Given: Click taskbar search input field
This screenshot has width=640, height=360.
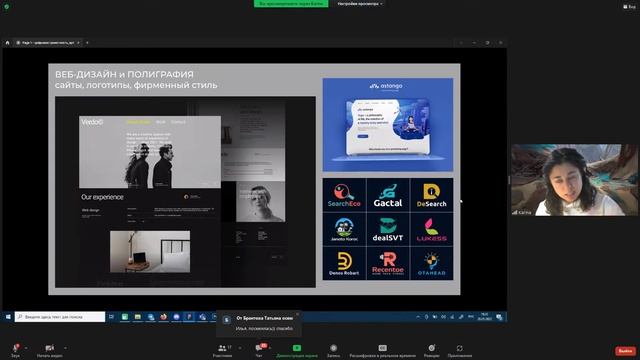Looking at the screenshot, I should click(x=60, y=317).
